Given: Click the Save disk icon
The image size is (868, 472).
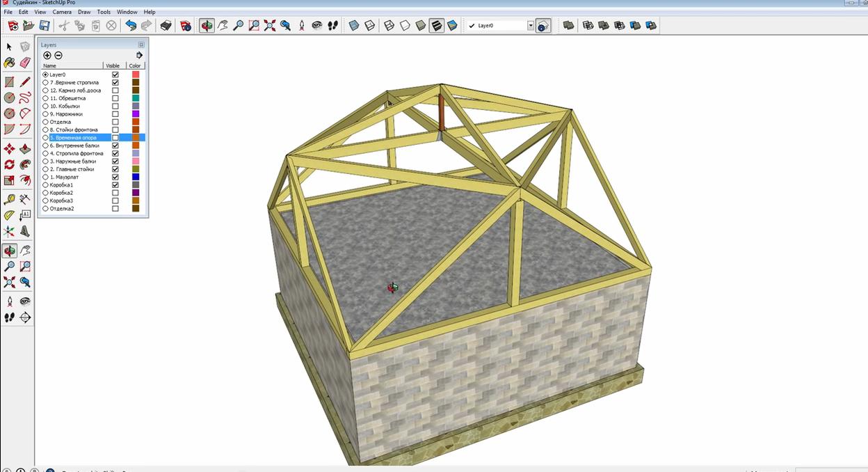Looking at the screenshot, I should [x=44, y=26].
